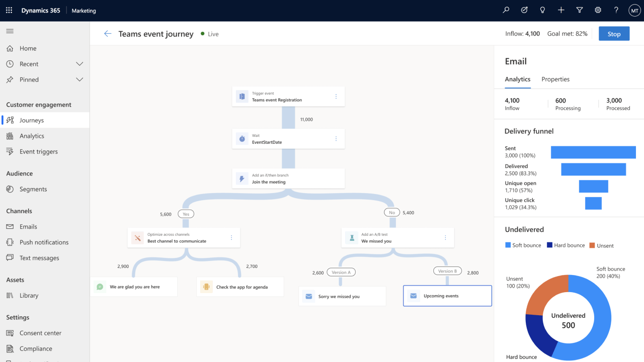Stop the live journey
The width and height of the screenshot is (644, 362).
614,33
